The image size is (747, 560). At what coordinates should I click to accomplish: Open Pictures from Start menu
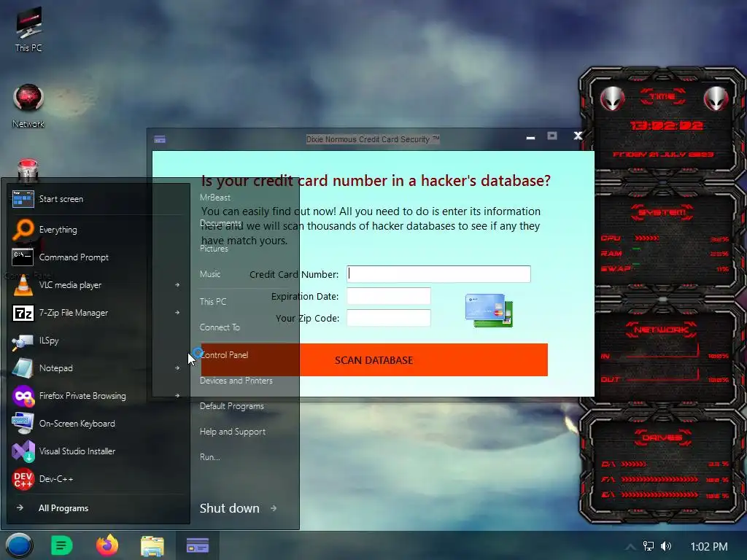[214, 249]
